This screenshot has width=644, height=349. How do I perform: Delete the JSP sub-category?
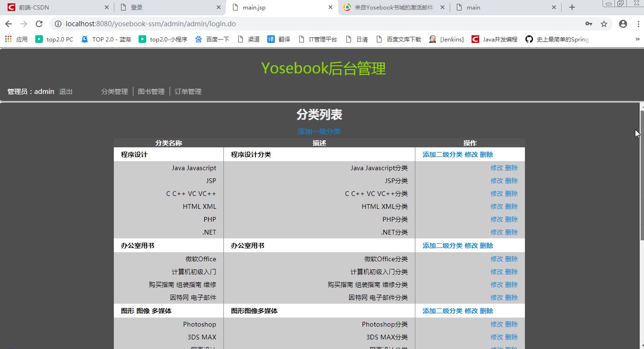(x=511, y=181)
